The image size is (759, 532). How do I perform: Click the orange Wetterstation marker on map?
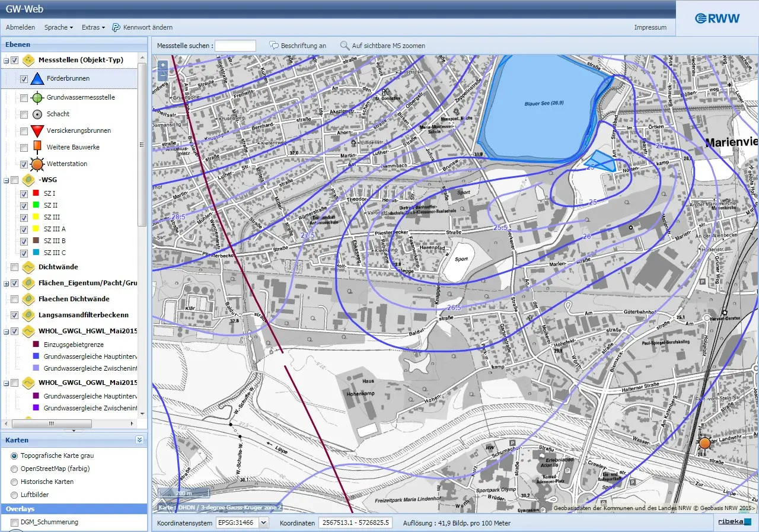pos(704,443)
